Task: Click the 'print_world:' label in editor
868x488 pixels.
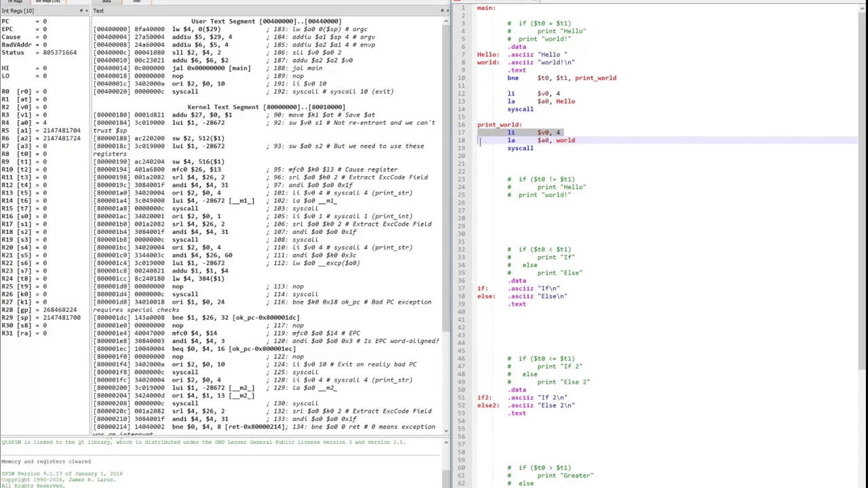Action: coord(499,125)
